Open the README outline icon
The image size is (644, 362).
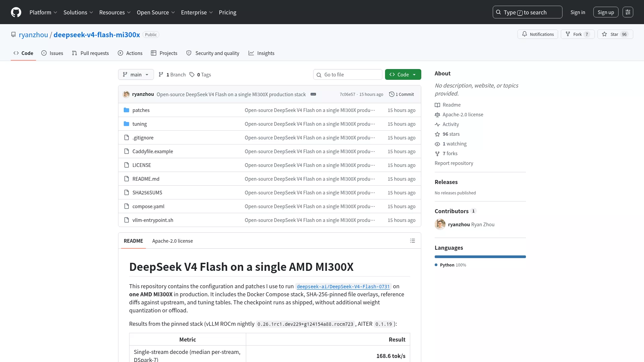pos(413,241)
